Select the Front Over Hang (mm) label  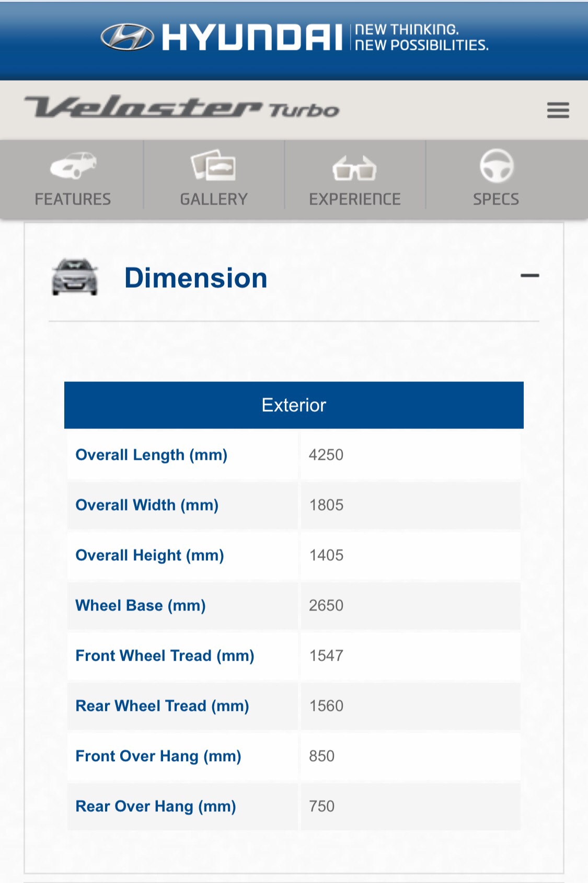(158, 756)
